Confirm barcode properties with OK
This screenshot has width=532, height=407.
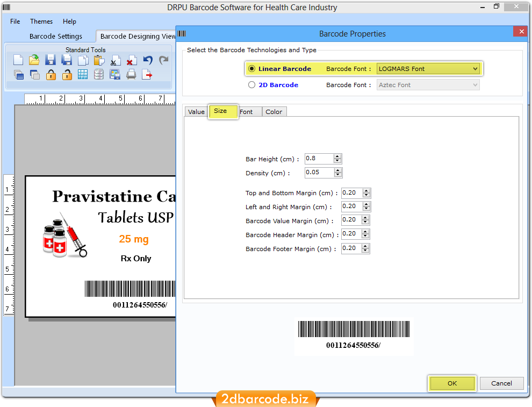(x=452, y=383)
